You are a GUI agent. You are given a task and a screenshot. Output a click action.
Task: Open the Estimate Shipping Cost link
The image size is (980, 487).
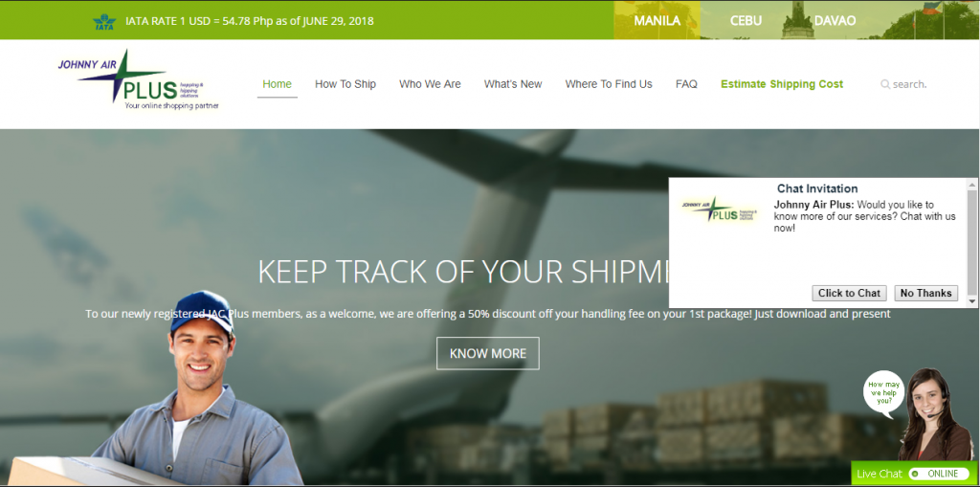[782, 84]
